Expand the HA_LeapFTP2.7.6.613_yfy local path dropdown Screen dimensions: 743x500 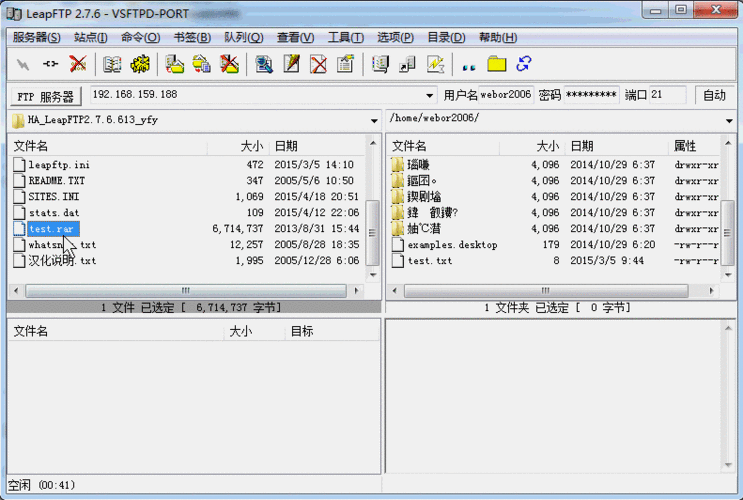(374, 121)
